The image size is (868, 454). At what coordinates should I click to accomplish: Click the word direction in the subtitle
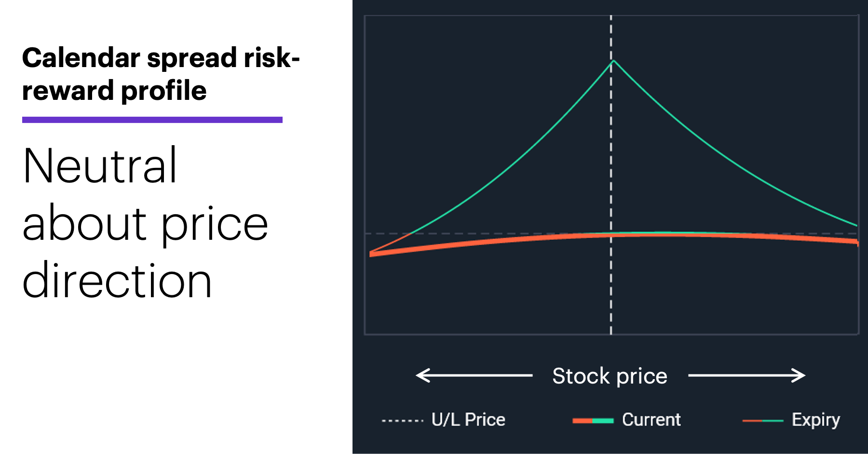117,281
